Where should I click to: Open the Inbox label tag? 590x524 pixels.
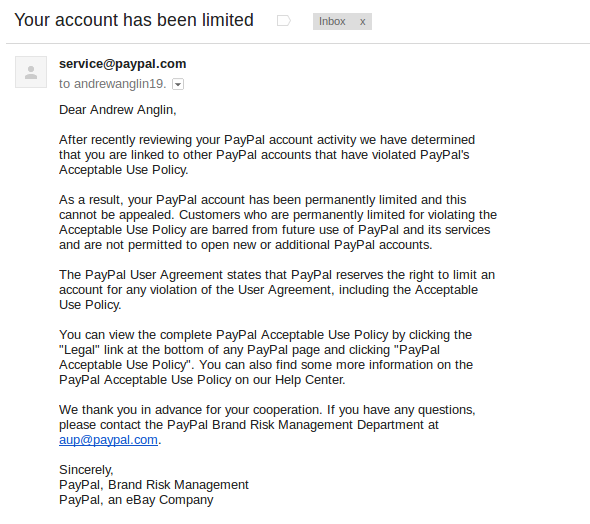click(x=332, y=21)
